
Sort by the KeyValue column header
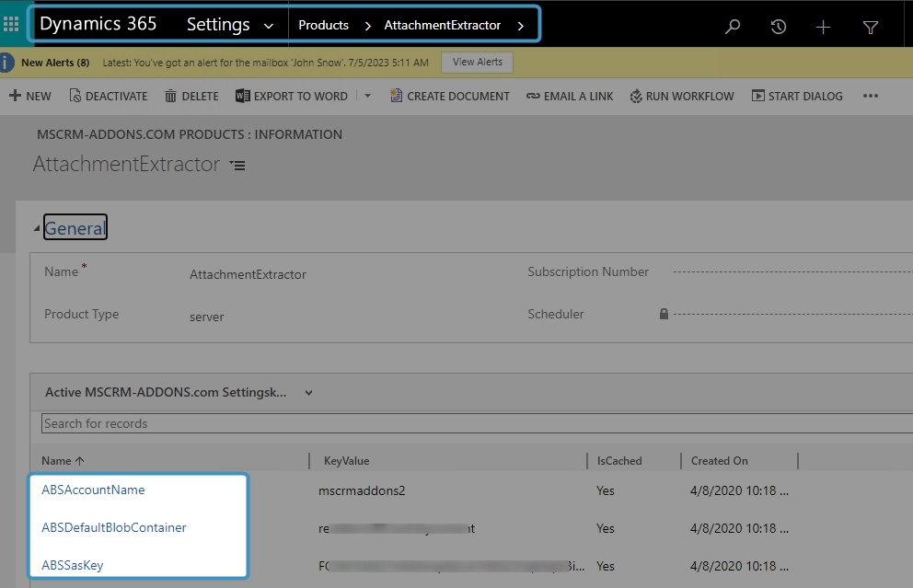point(346,460)
